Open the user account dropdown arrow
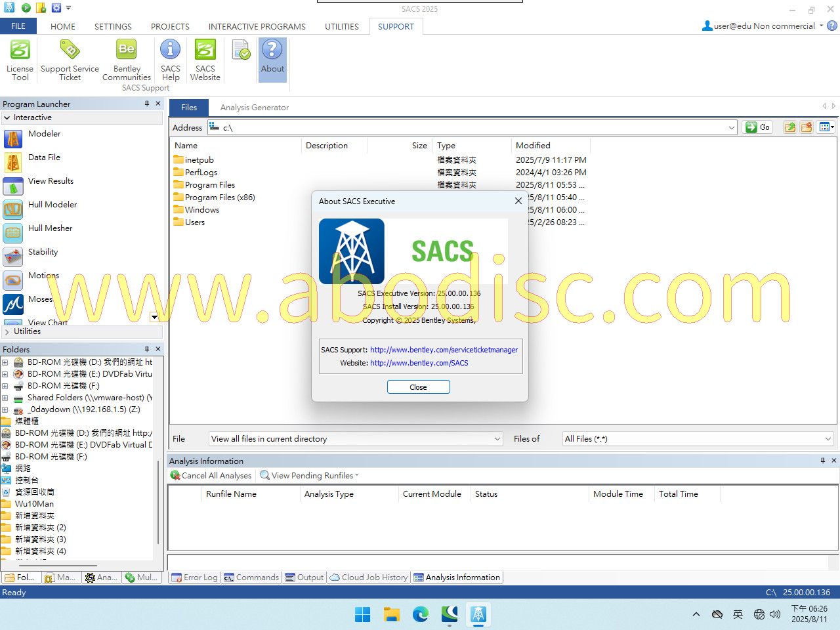Image resolution: width=840 pixels, height=630 pixels. click(x=821, y=26)
